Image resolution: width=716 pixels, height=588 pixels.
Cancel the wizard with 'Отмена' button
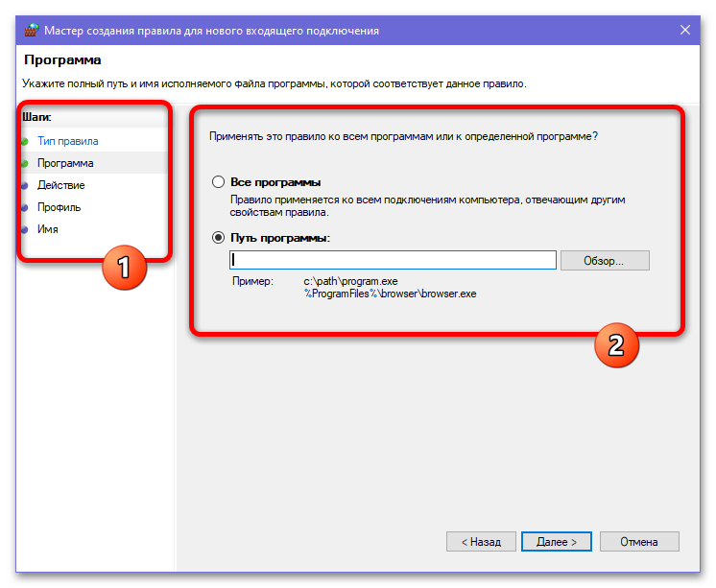click(x=639, y=542)
